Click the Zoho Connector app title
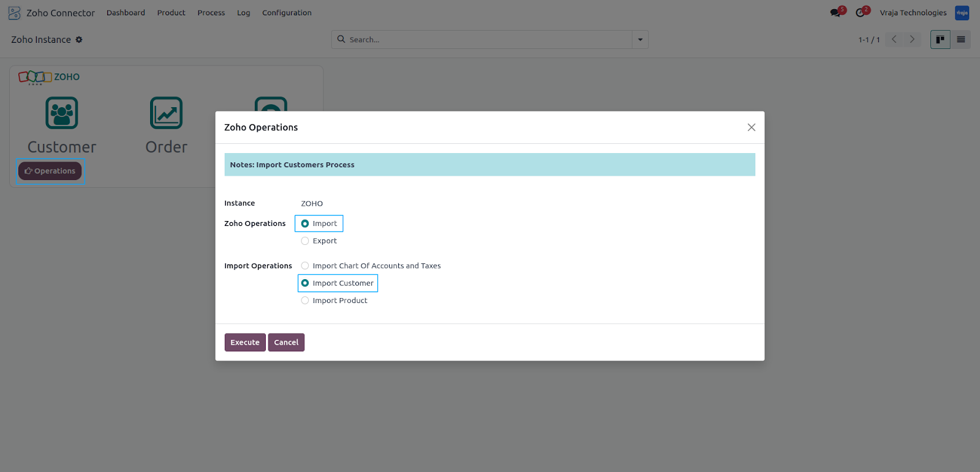This screenshot has height=472, width=980. coord(61,13)
